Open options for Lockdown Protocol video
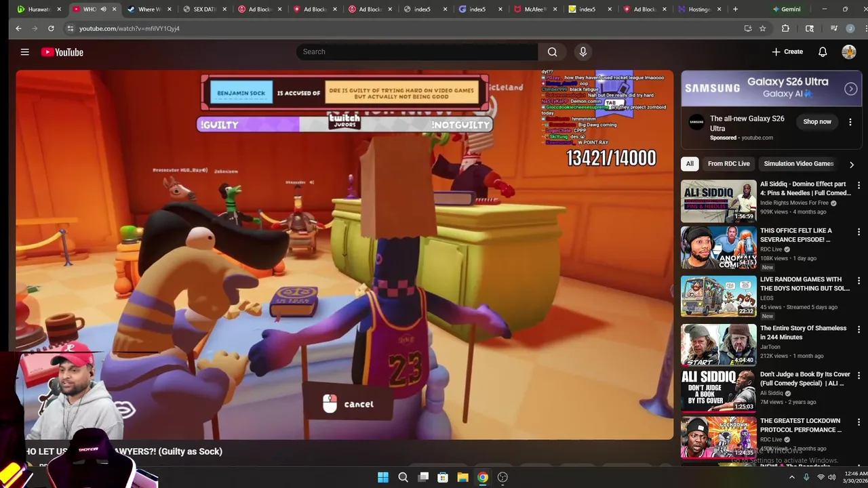This screenshot has height=488, width=868. click(x=859, y=422)
